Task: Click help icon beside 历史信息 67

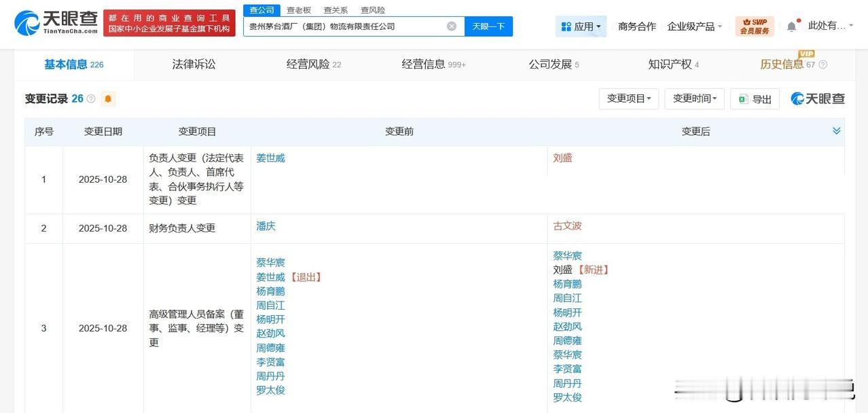Action: click(823, 65)
